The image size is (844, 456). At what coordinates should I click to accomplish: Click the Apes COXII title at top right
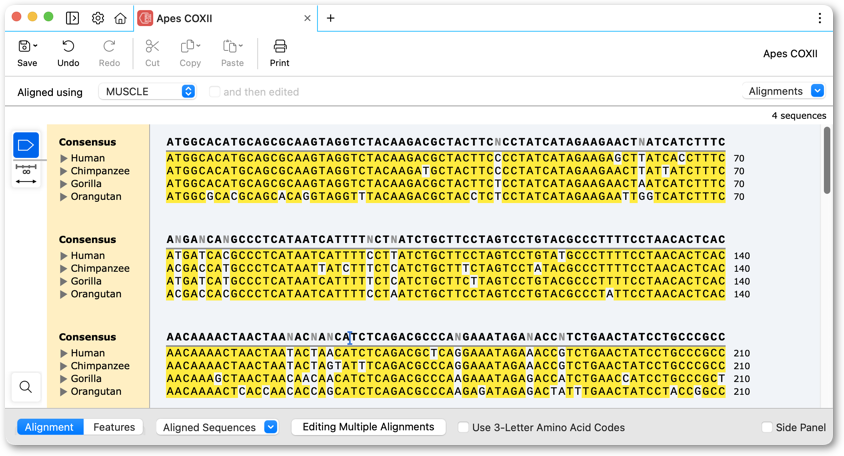[790, 54]
